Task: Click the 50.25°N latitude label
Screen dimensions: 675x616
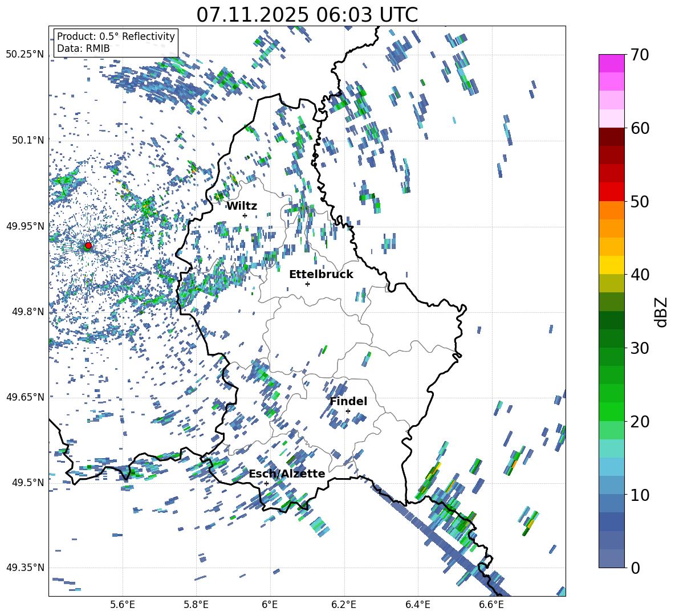Action: (x=25, y=55)
